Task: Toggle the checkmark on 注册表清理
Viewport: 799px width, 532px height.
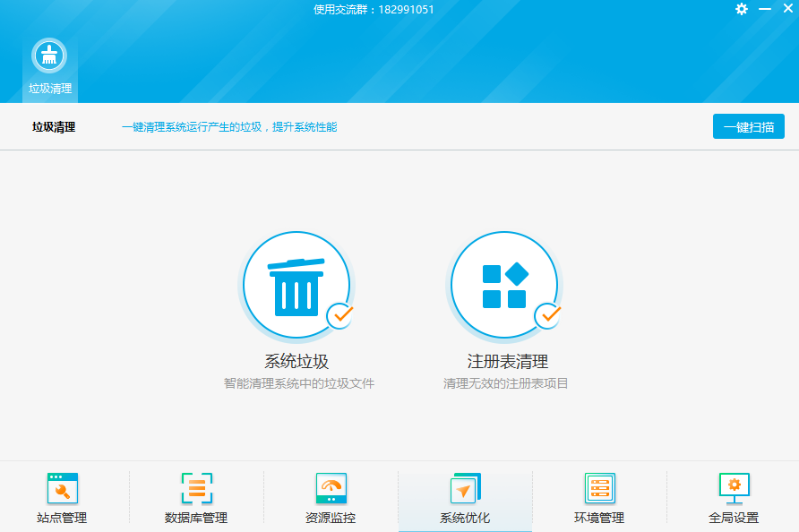Action: [x=548, y=315]
